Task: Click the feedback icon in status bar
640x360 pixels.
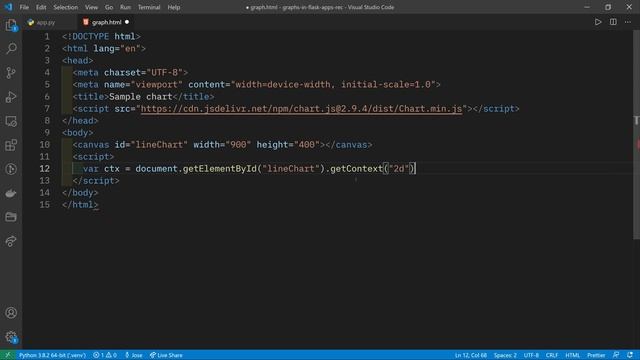Action: 616,355
